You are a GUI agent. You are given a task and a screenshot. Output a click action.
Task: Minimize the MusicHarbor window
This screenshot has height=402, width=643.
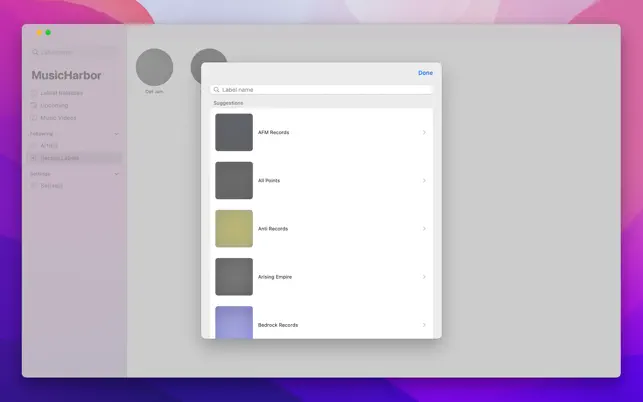[39, 32]
